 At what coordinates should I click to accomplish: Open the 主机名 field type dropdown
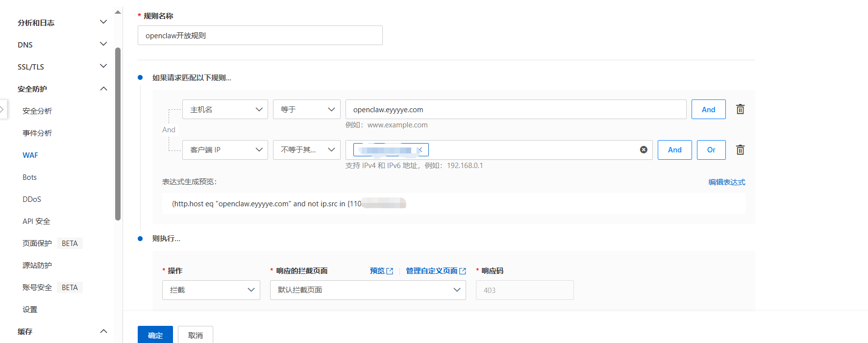point(225,109)
